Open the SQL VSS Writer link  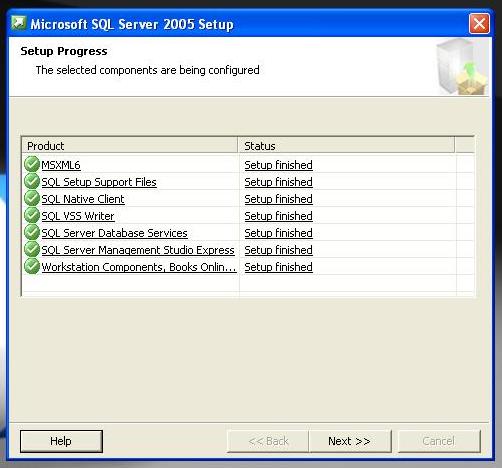(78, 216)
